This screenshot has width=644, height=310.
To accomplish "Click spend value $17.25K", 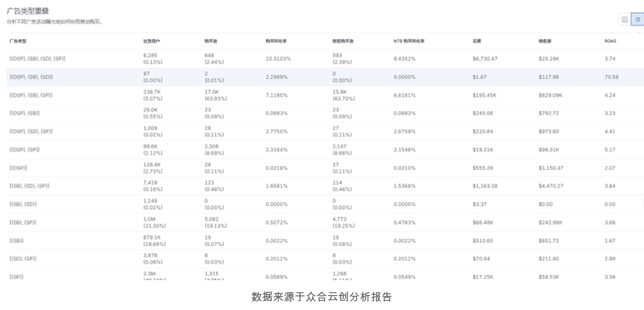I will tap(483, 277).
